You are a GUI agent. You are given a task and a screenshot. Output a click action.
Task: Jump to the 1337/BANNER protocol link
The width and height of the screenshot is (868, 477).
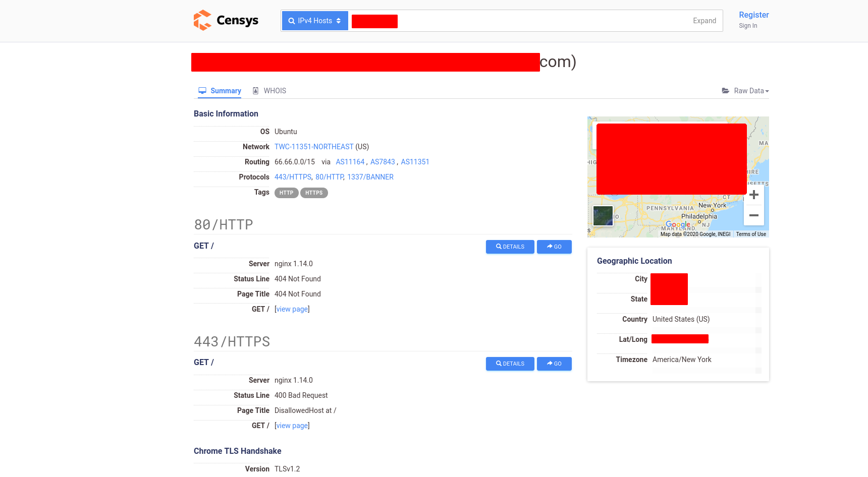[x=370, y=177]
